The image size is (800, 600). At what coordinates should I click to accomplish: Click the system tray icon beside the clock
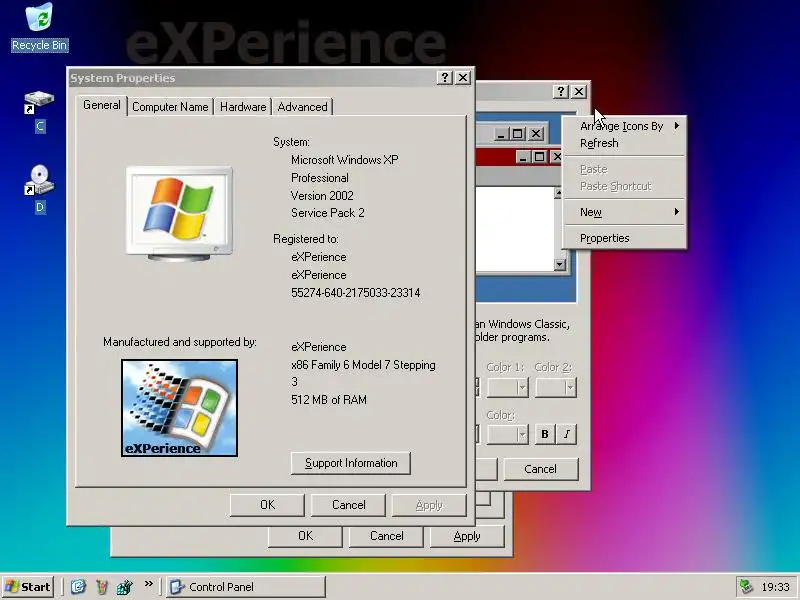coord(746,587)
